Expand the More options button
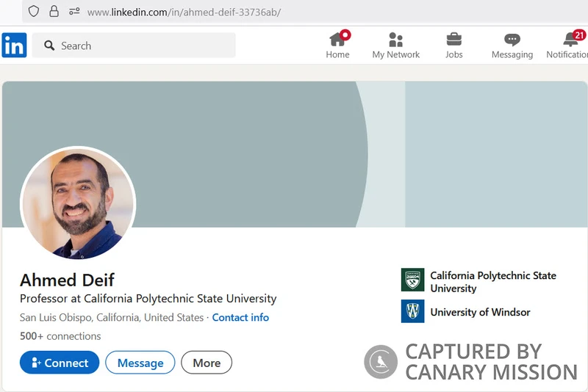Viewport: 588px width, 392px height. tap(207, 363)
